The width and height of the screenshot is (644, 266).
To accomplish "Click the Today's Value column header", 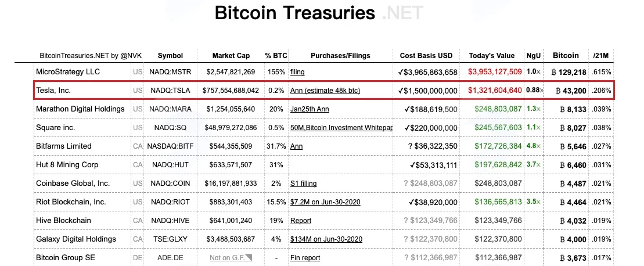I will coord(492,56).
